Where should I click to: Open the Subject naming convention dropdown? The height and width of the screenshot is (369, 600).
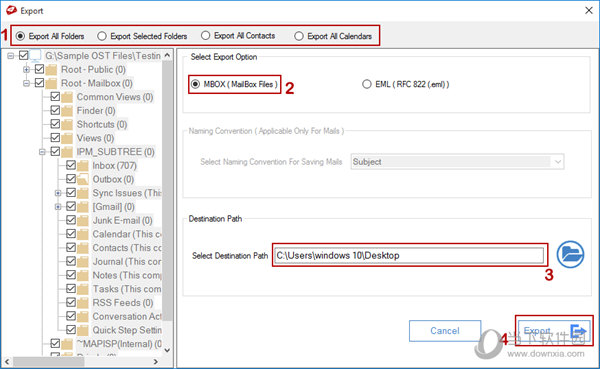(x=457, y=162)
